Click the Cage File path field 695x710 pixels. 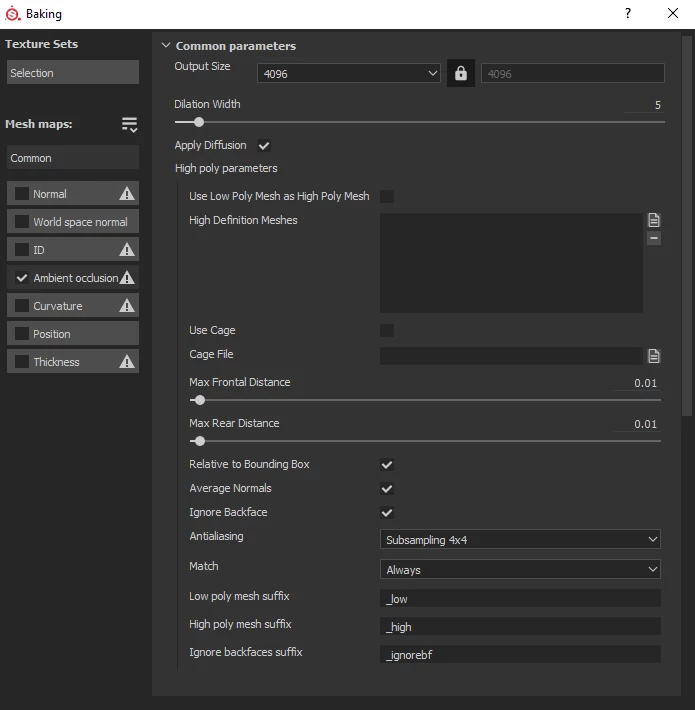click(511, 356)
